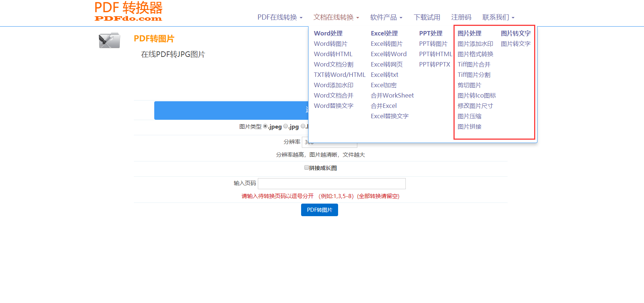This screenshot has width=644, height=303.
Task: Open Word替换文字 link
Action: tap(334, 106)
